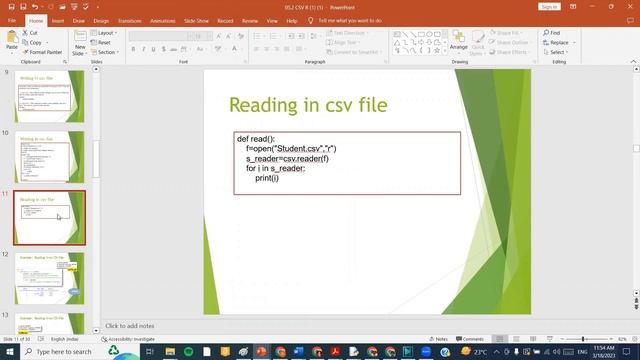Viewport: 640px width, 360px height.
Task: Click the first Save icon in title bar
Action: tap(11, 7)
